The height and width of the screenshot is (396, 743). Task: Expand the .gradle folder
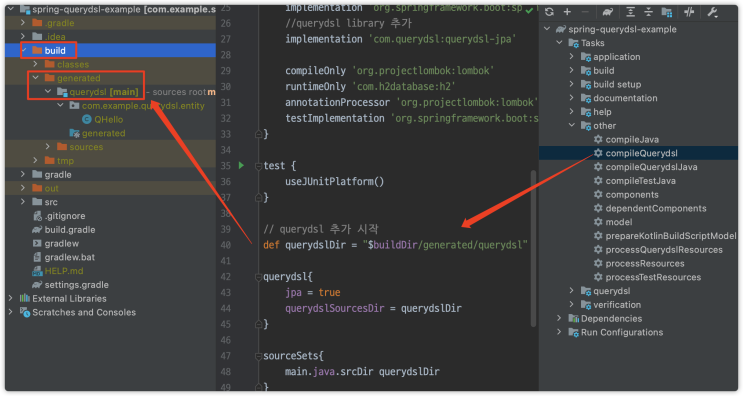click(x=23, y=23)
